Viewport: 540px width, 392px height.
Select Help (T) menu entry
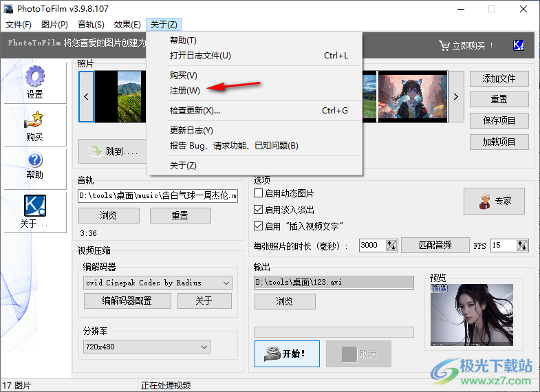click(254, 41)
